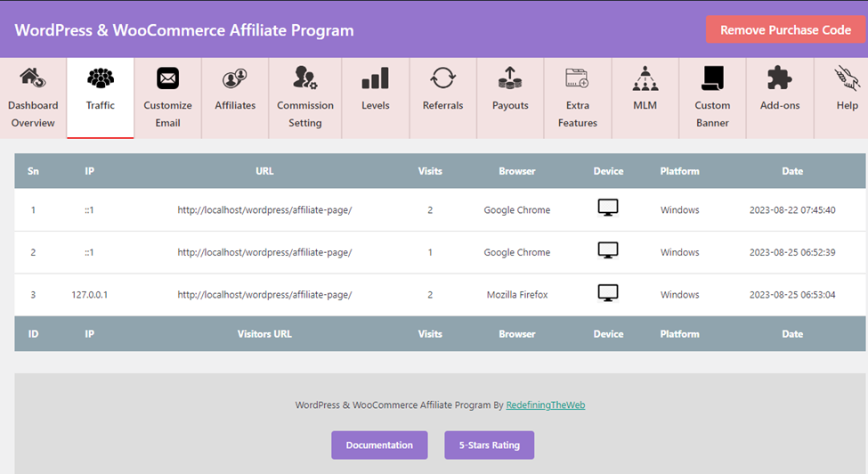868x474 pixels.
Task: Click the Visitors URL footer header
Action: (x=264, y=334)
